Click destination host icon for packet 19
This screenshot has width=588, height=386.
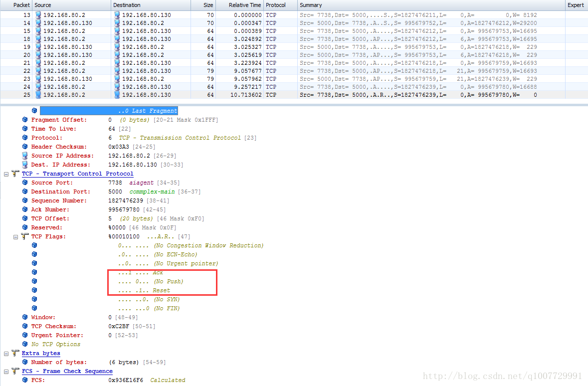pos(117,47)
